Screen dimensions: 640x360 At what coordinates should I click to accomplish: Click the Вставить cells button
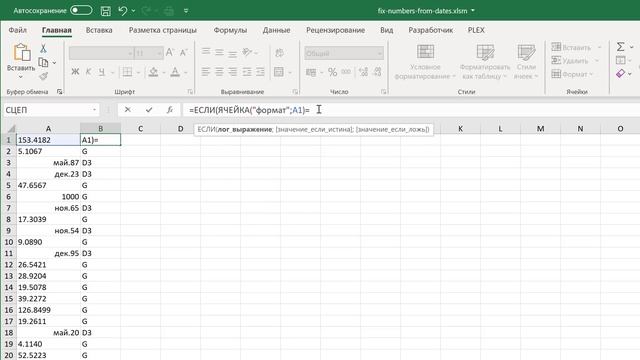571,47
